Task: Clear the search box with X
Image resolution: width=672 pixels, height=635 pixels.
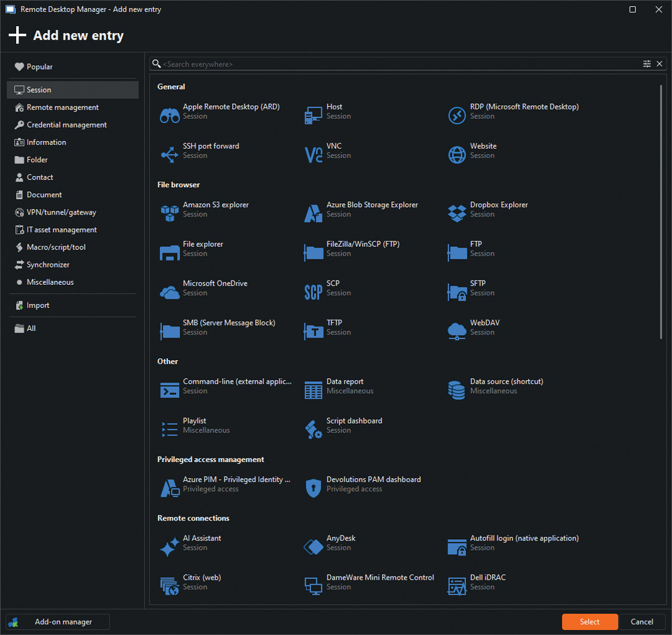Action: pyautogui.click(x=660, y=64)
